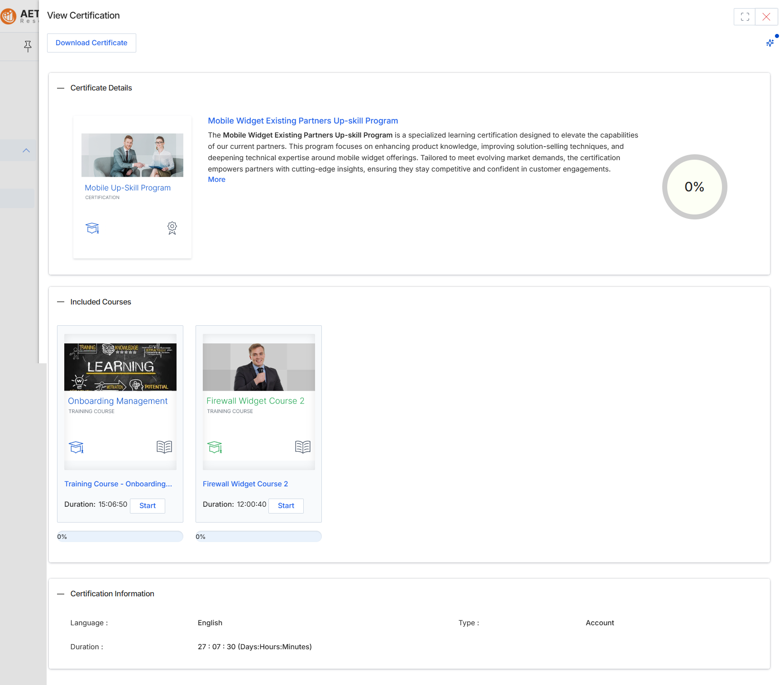The width and height of the screenshot is (784, 685).
Task: Open Onboarding Management card title
Action: (118, 401)
